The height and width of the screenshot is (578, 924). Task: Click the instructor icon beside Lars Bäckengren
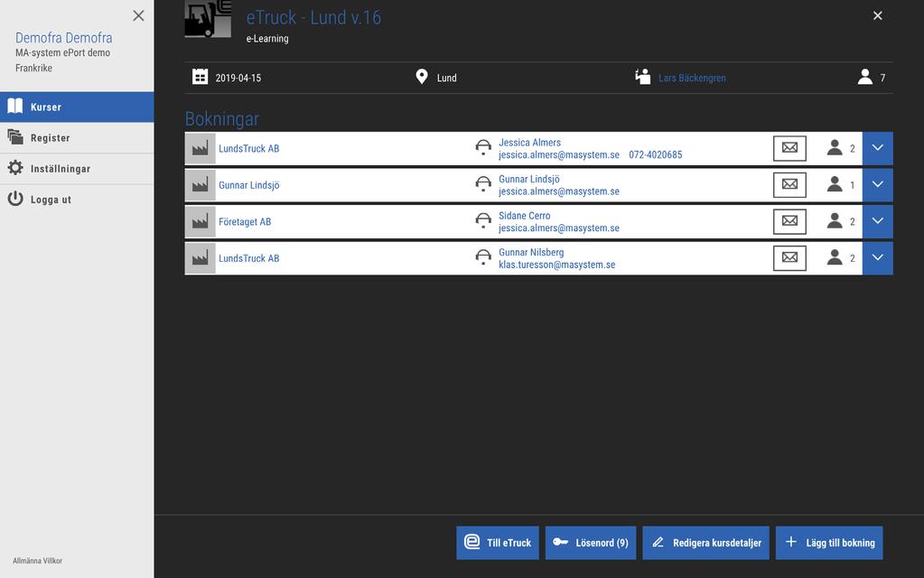(643, 77)
